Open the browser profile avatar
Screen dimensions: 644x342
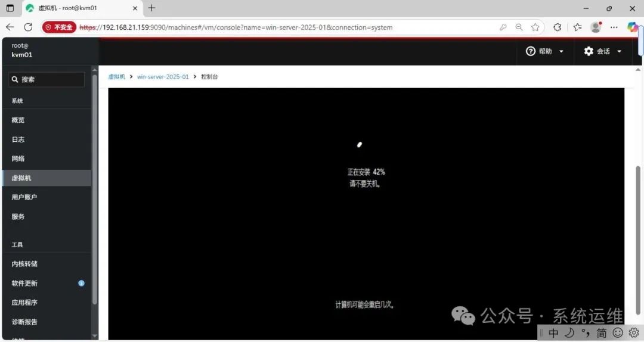(595, 27)
